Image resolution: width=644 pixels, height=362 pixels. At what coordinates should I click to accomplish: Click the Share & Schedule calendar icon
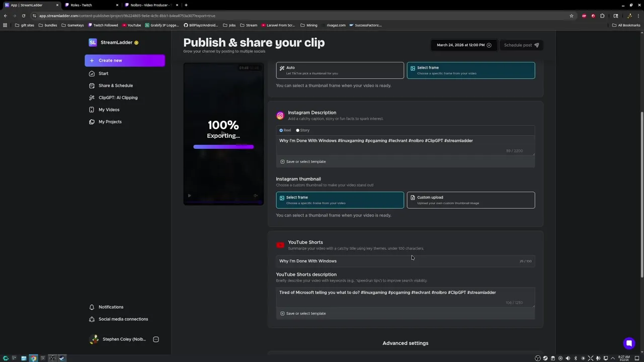pos(92,85)
